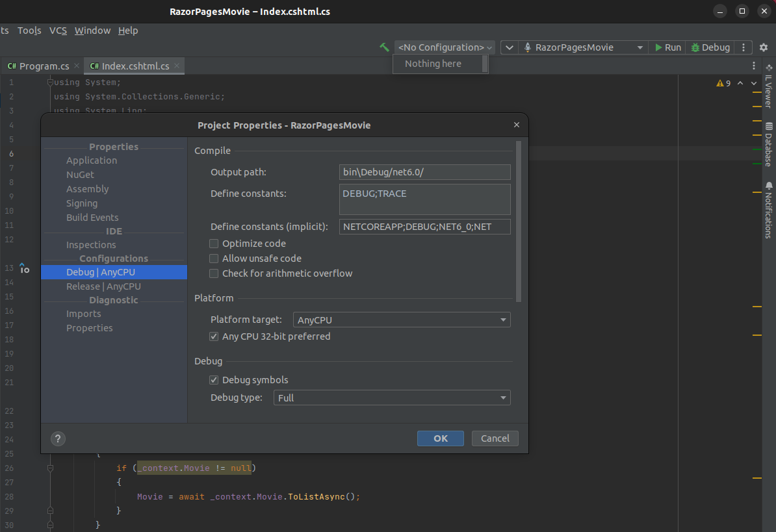Screen dimensions: 776x532
Task: Confirm properties with the OK button
Action: [x=440, y=438]
